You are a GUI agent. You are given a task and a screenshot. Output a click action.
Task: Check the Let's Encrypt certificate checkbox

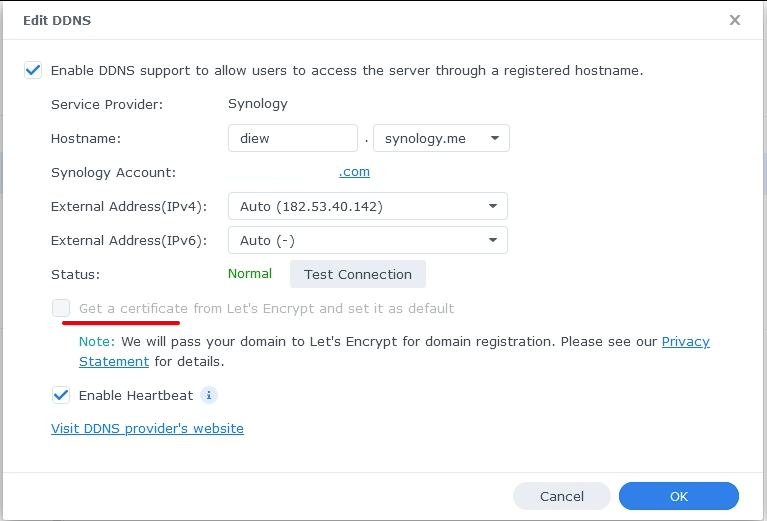(62, 308)
